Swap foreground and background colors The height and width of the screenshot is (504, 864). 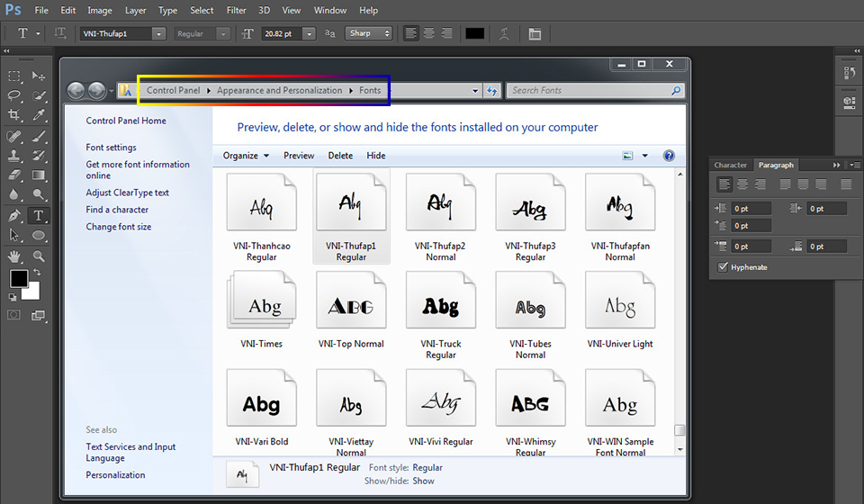point(37,272)
